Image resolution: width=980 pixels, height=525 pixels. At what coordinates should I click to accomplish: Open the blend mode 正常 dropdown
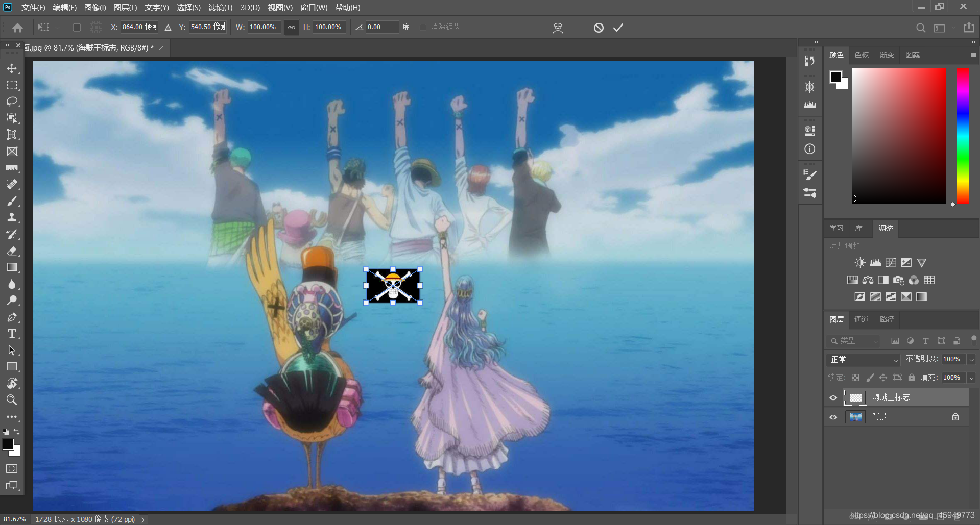point(863,360)
